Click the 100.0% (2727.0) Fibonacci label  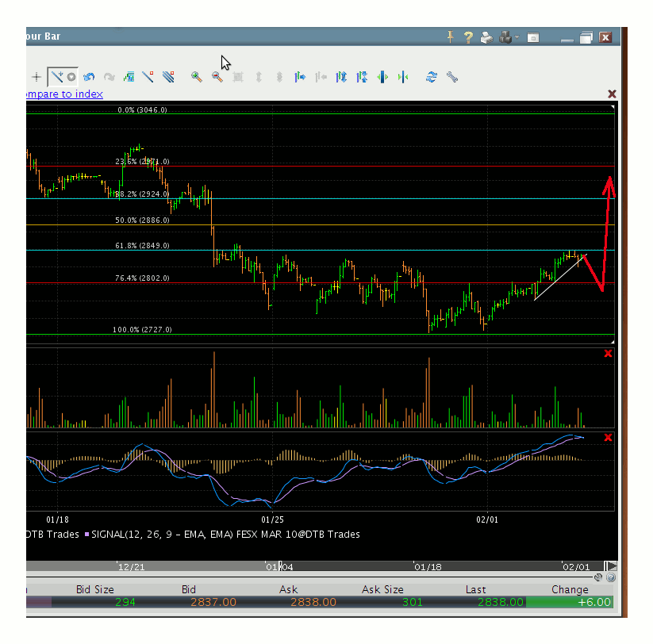pos(143,330)
